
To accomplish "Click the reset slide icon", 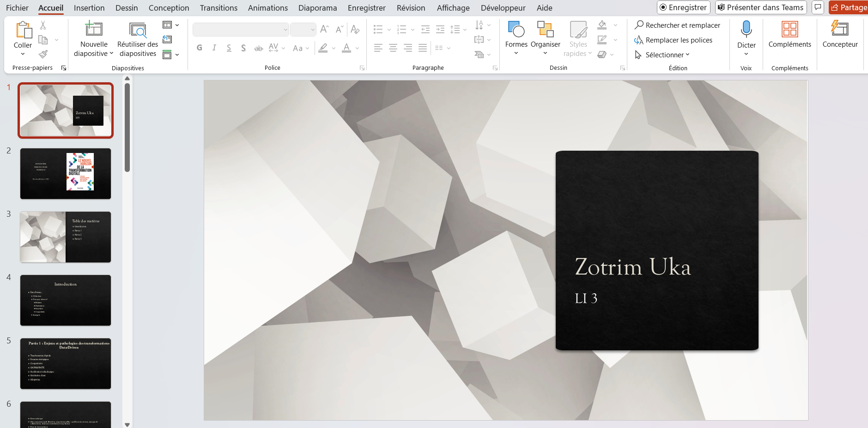I will click(167, 40).
